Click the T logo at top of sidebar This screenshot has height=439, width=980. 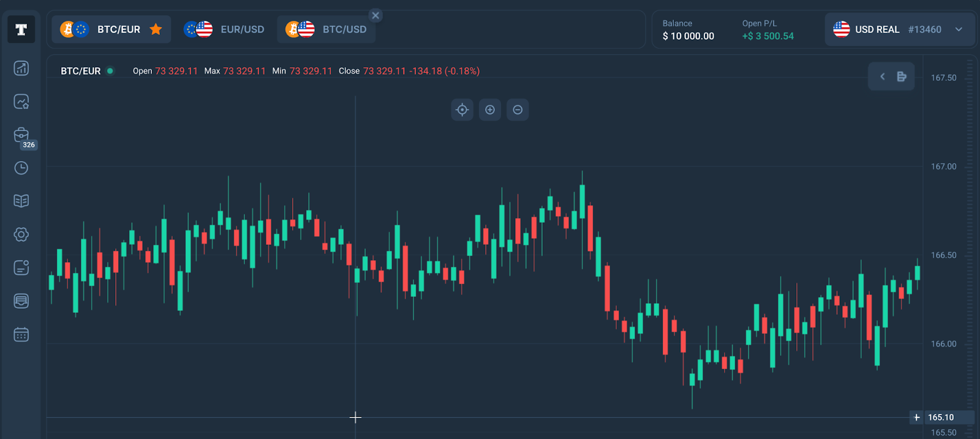pos(21,29)
